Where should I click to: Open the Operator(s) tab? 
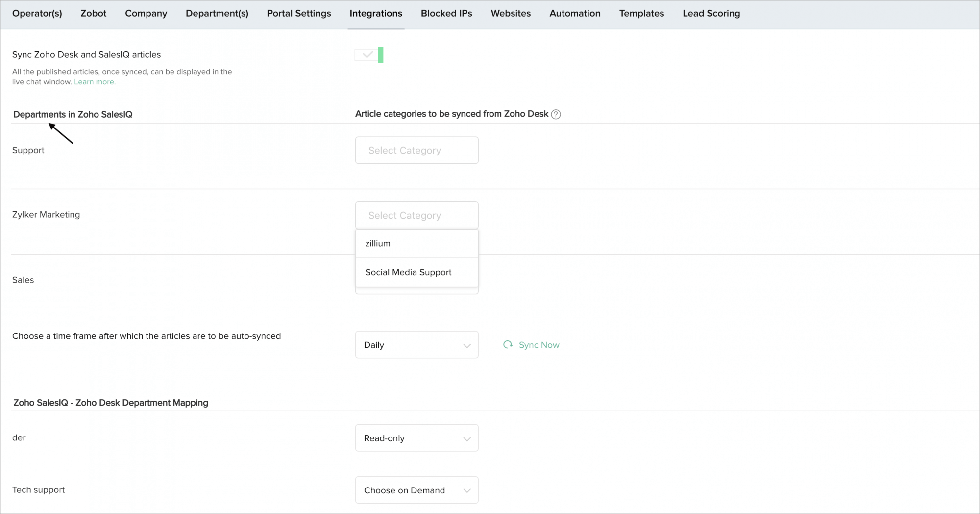(37, 14)
